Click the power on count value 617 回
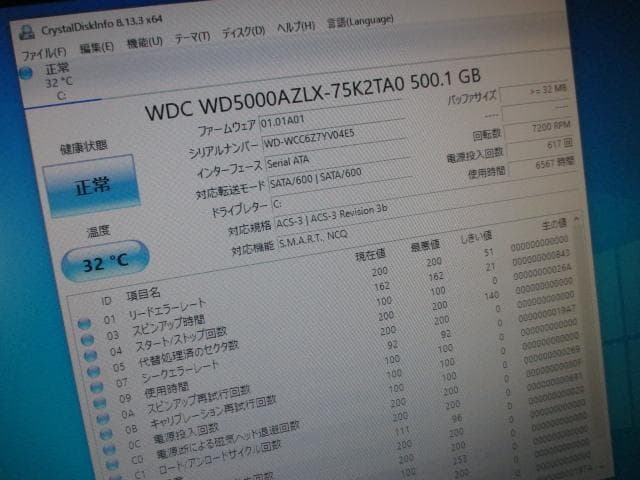The width and height of the screenshot is (640, 480). pos(540,147)
